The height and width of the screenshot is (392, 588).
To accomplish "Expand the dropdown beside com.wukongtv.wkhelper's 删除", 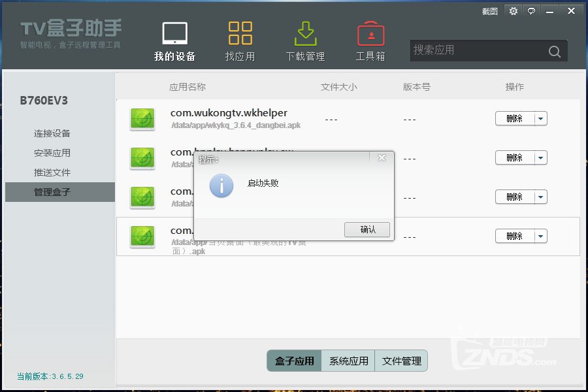I will [x=541, y=118].
